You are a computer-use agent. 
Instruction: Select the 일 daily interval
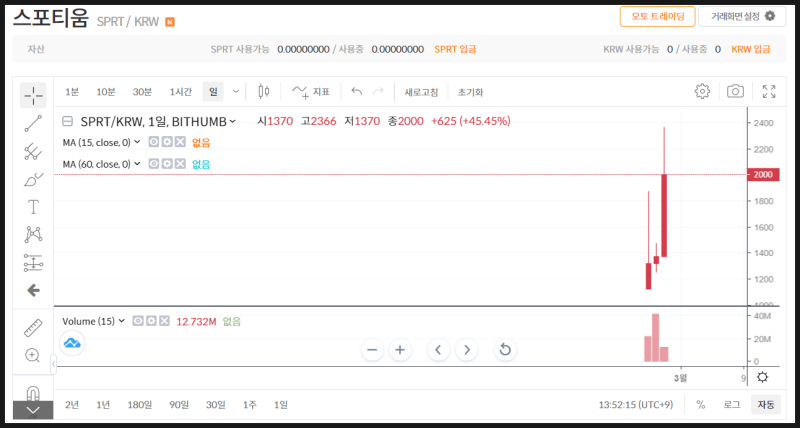click(x=213, y=92)
